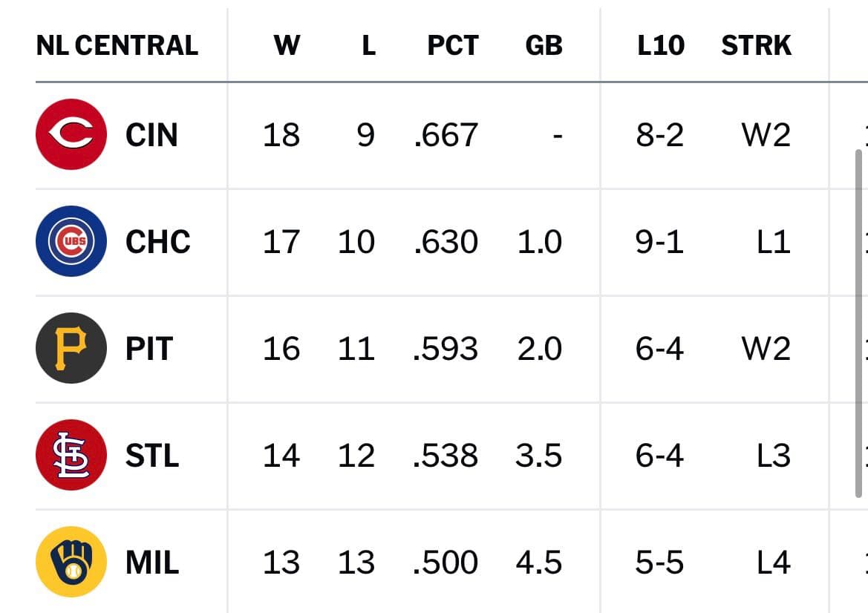Viewport: 868px width, 613px height.
Task: Open the MIL team link
Action: [152, 562]
